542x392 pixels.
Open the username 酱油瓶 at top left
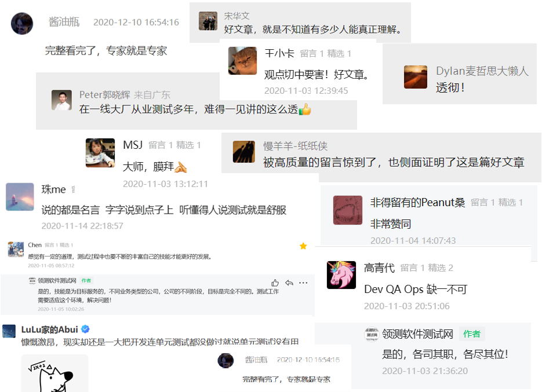click(x=64, y=22)
